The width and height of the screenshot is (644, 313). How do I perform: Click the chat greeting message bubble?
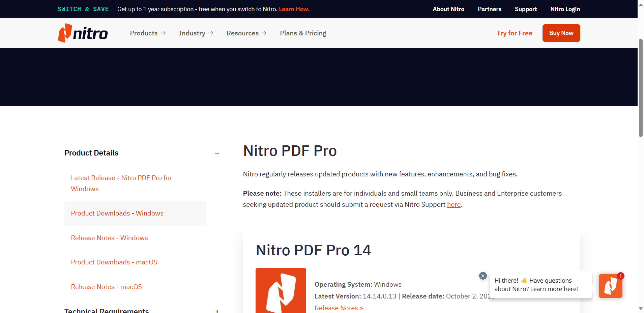[x=540, y=285]
